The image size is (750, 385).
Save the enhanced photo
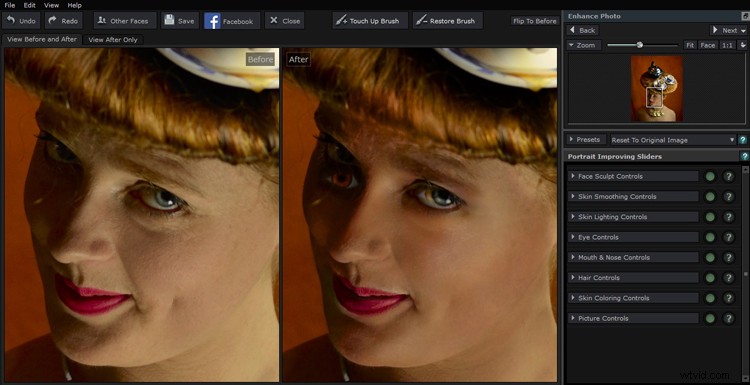point(180,21)
